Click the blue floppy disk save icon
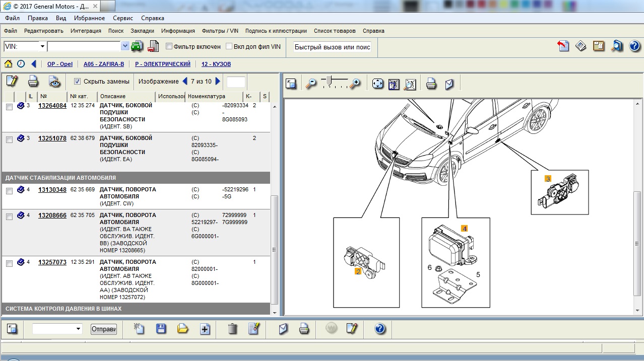 point(161,329)
